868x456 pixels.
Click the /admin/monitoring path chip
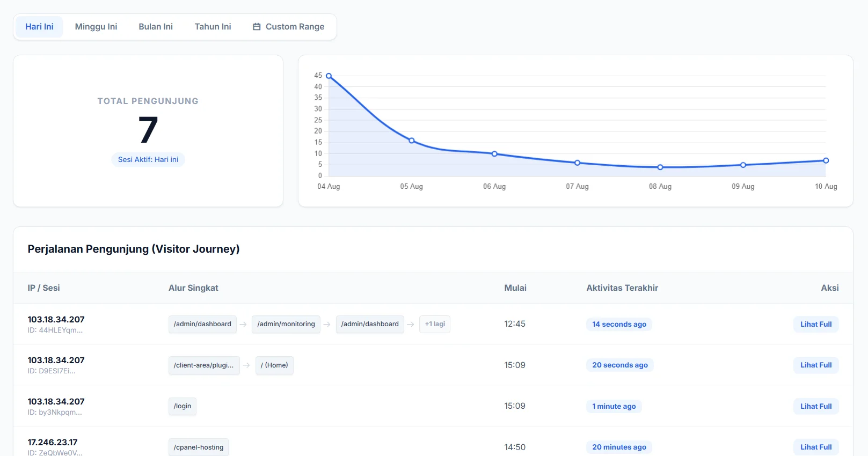286,324
